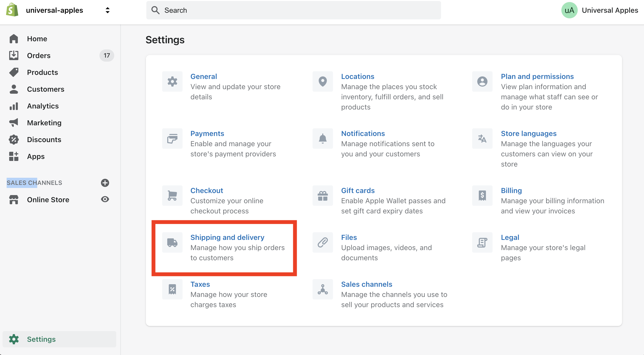Click the Apps grid icon
Viewport: 644px width, 355px height.
(13, 156)
